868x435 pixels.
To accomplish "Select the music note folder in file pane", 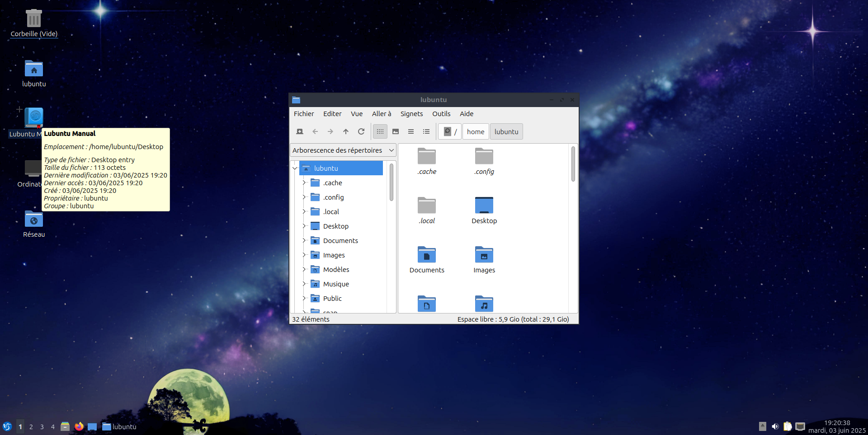I will tap(484, 304).
